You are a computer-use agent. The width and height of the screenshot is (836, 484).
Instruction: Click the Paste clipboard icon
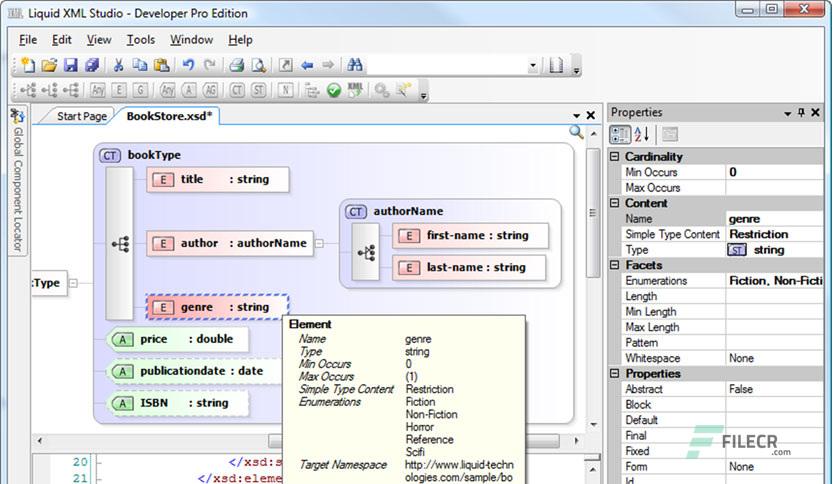(x=161, y=65)
